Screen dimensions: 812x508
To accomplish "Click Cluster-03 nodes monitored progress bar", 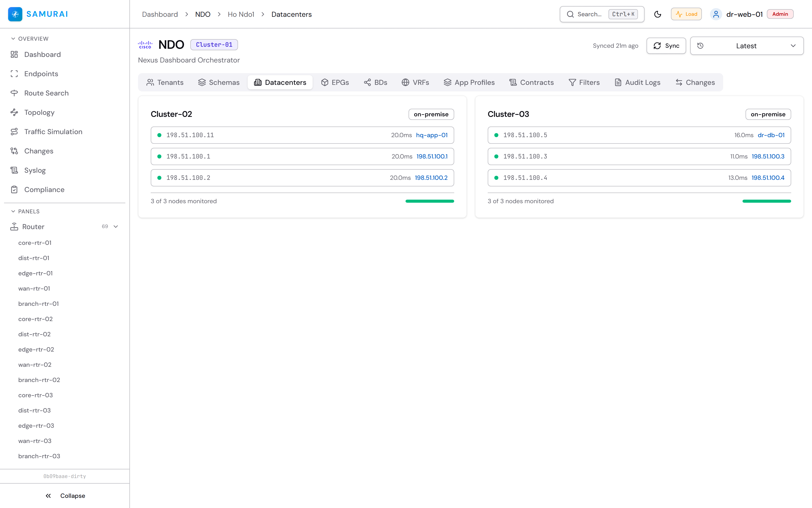I will [x=767, y=201].
